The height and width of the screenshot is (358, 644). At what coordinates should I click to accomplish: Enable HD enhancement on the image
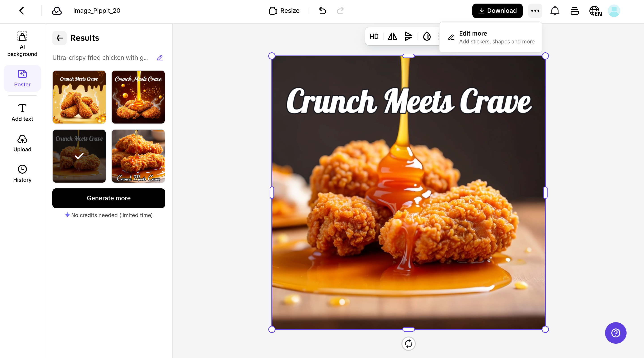374,36
